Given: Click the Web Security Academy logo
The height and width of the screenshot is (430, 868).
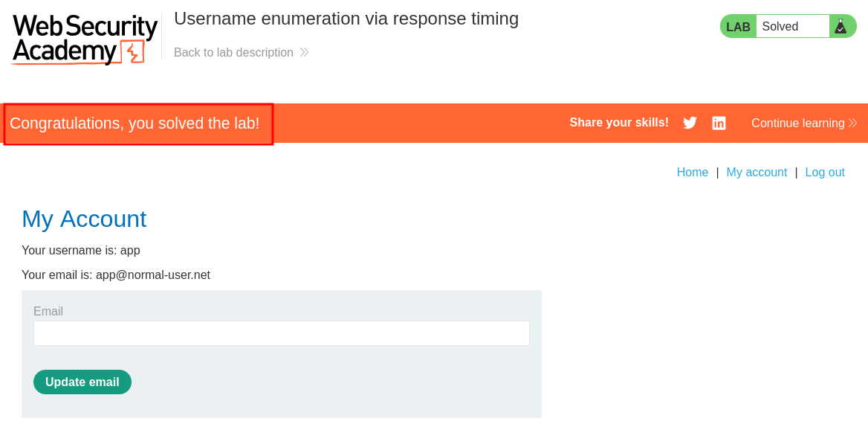Looking at the screenshot, I should click(84, 39).
